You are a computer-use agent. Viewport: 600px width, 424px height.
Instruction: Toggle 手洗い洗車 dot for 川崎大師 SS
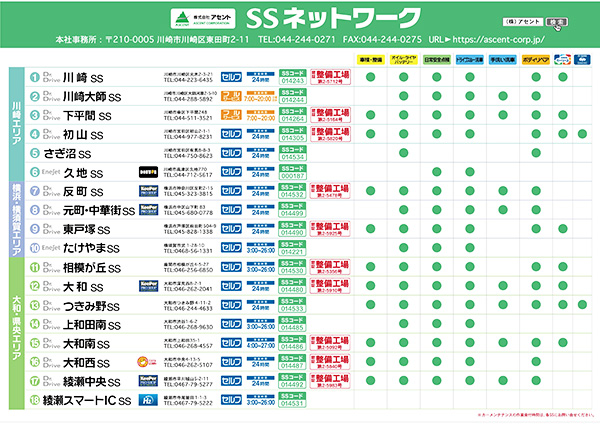point(502,96)
